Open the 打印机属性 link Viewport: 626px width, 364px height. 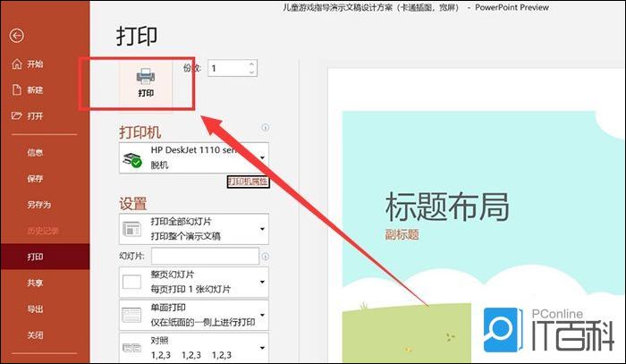coord(249,182)
